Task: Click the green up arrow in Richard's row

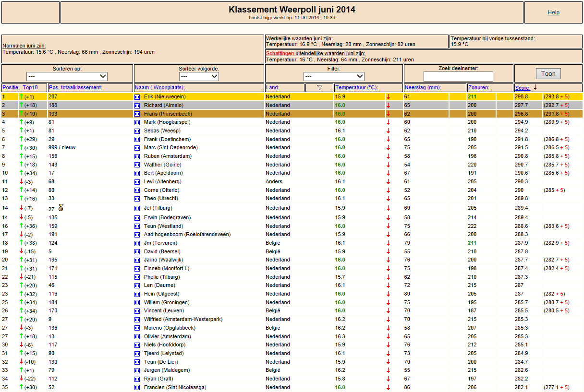Action: (21, 105)
